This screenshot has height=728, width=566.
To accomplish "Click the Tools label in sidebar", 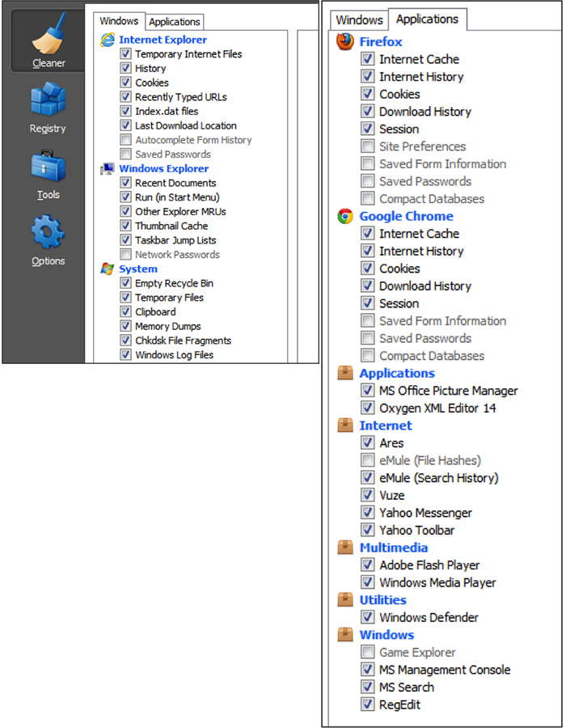I will click(x=49, y=194).
